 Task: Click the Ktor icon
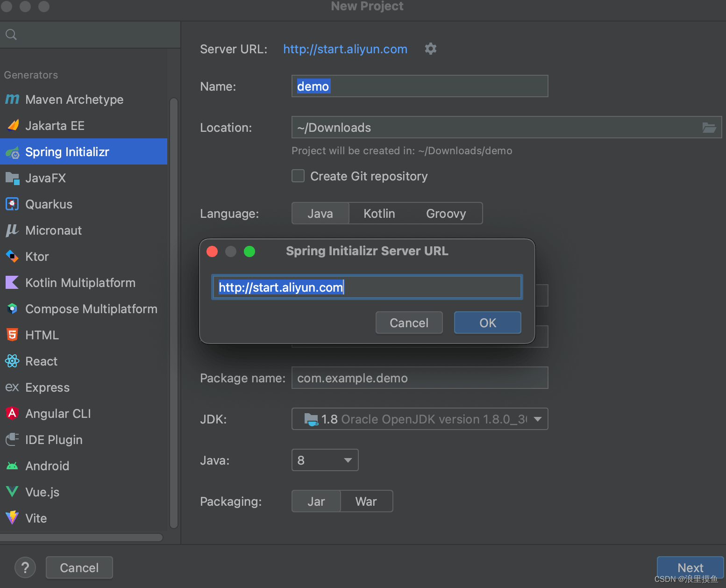12,257
